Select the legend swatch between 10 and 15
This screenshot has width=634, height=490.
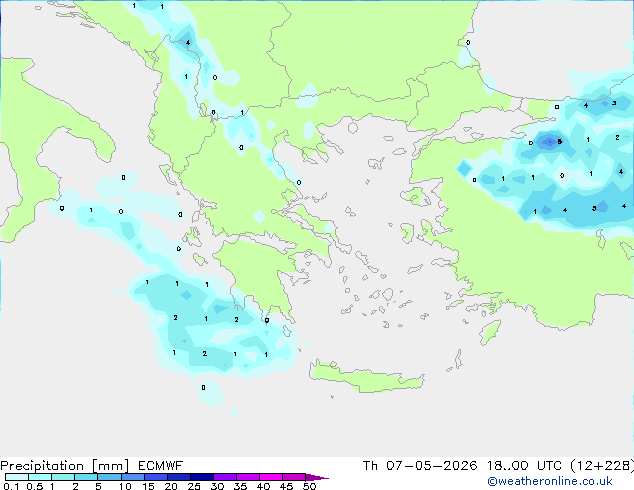[x=132, y=477]
